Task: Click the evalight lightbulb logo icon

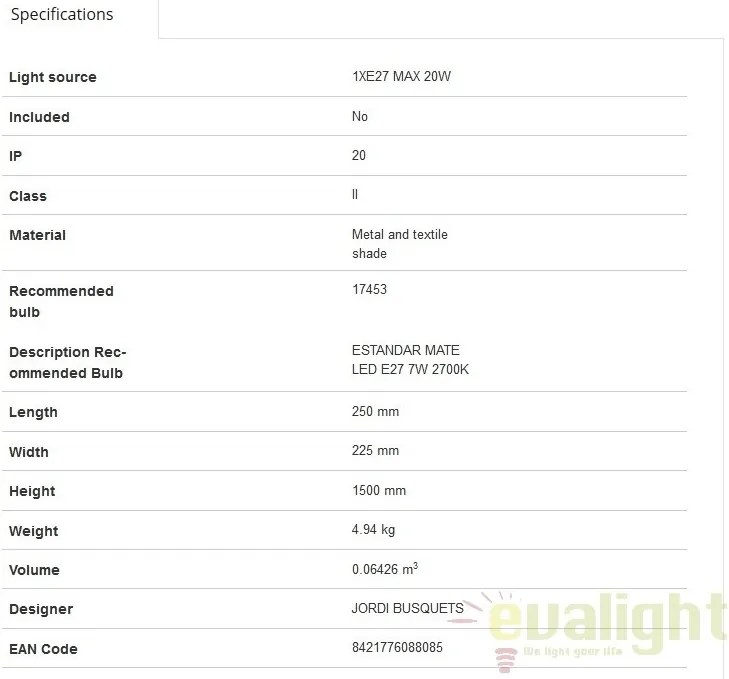Action: pos(506,659)
